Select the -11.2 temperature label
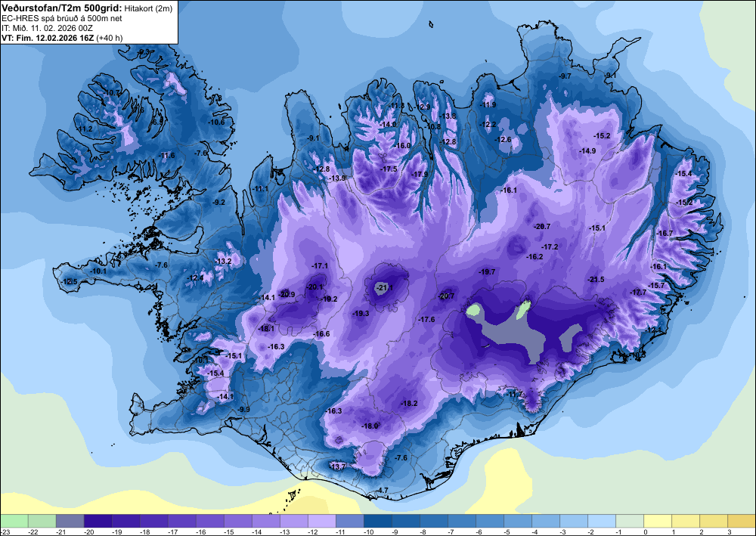The width and height of the screenshot is (756, 536). [85, 129]
